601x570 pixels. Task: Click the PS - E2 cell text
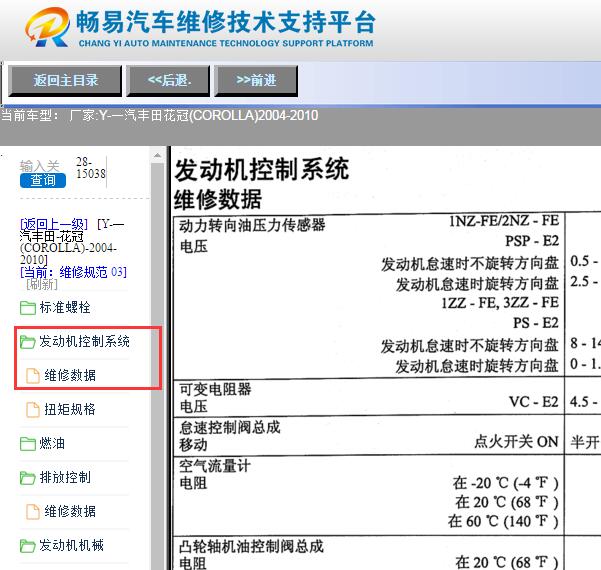click(536, 323)
